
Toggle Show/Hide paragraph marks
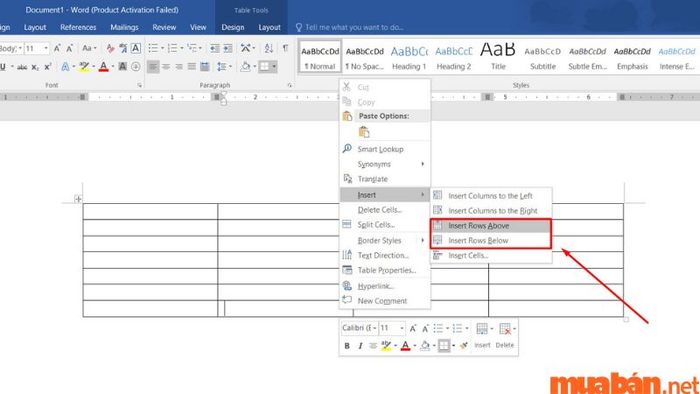tap(285, 48)
